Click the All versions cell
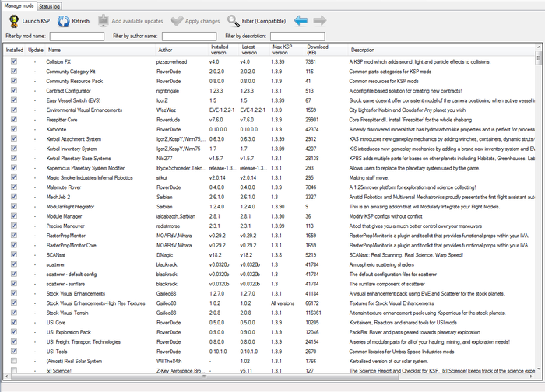The width and height of the screenshot is (545, 392). (x=283, y=303)
